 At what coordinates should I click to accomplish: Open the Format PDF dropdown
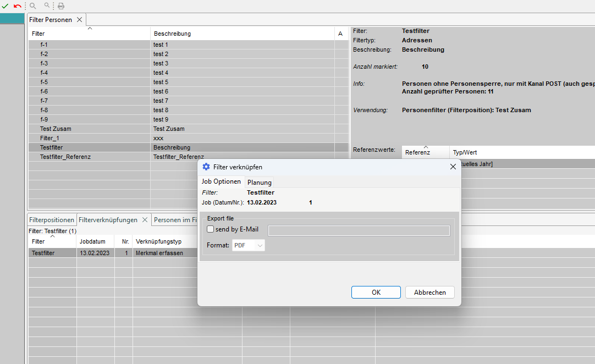[249, 245]
